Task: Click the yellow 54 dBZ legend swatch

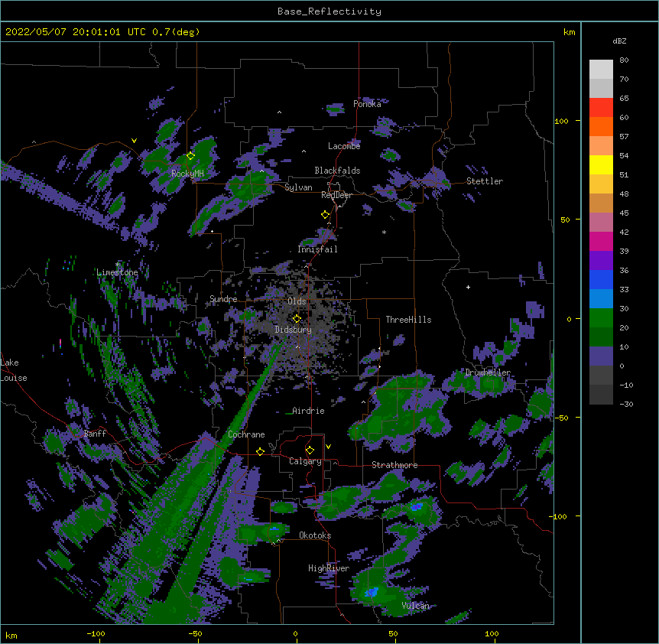Action: coord(601,164)
